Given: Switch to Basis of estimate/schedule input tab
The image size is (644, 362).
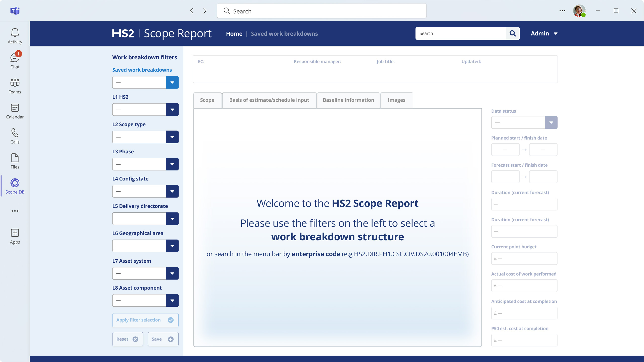Looking at the screenshot, I should 269,100.
